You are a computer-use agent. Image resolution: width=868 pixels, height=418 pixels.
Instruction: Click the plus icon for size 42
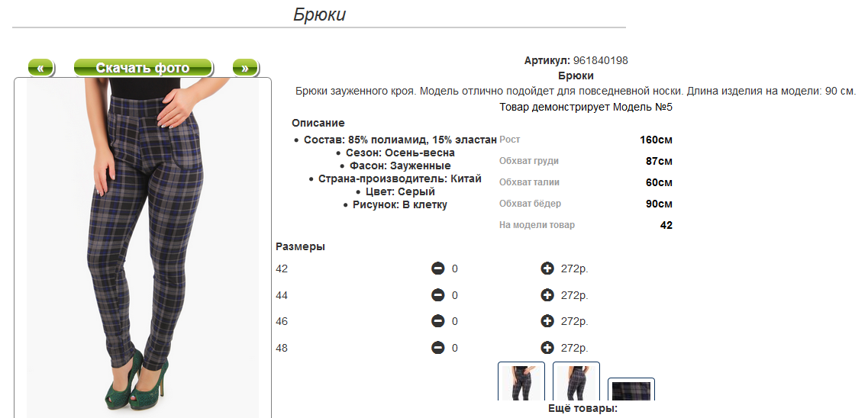point(547,268)
